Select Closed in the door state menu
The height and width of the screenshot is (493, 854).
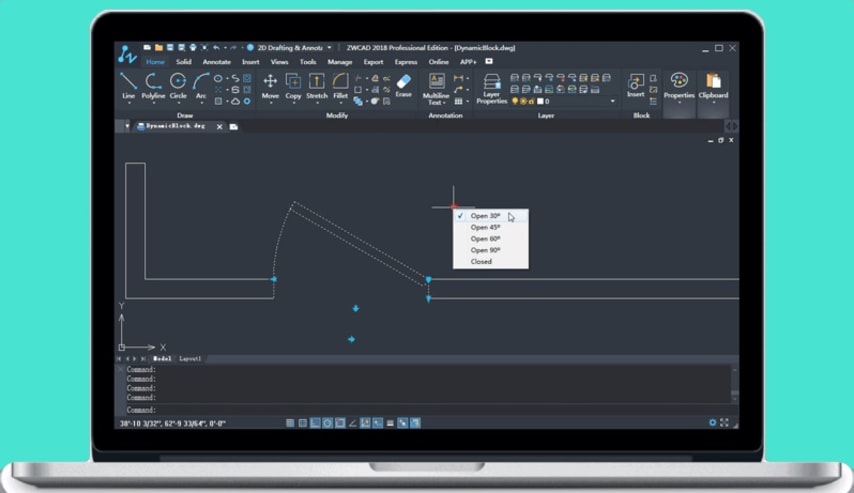(481, 262)
